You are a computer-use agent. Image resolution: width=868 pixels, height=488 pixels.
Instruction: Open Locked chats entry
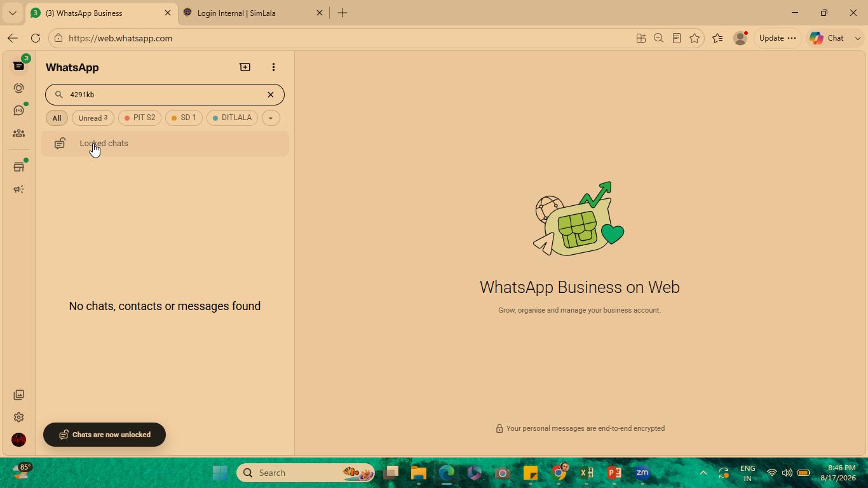(165, 144)
